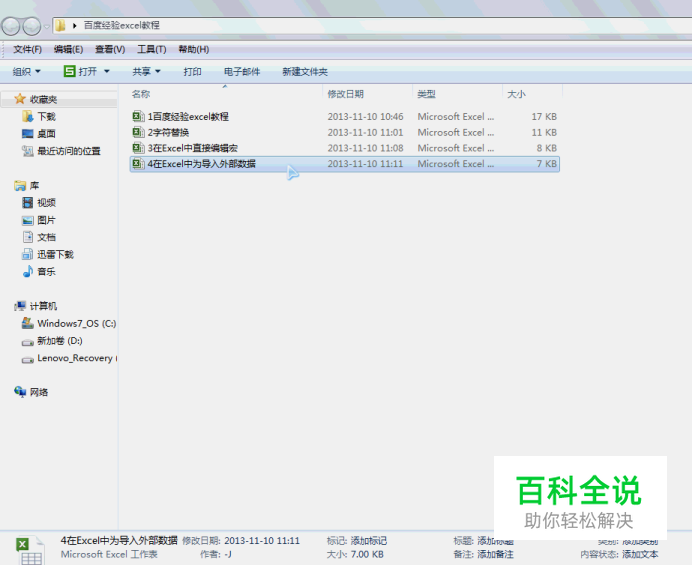692x565 pixels.
Task: Click the Forward navigation arrow button
Action: point(31,26)
